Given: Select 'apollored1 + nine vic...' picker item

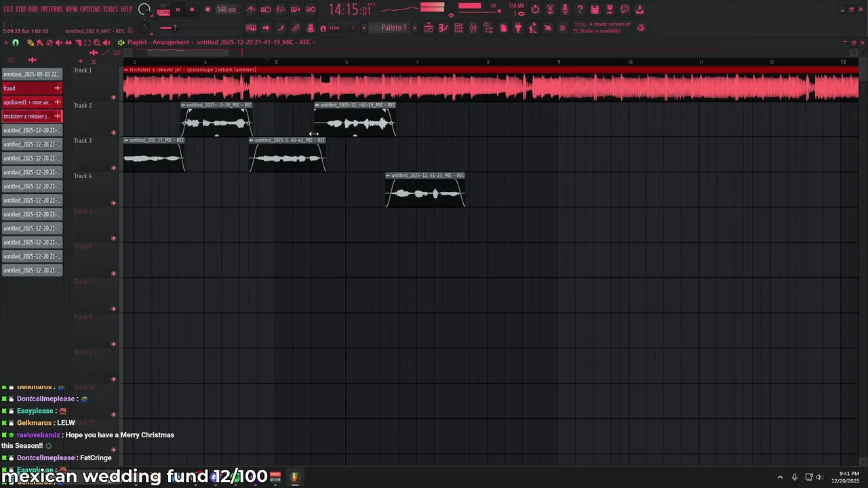Looking at the screenshot, I should (32, 102).
